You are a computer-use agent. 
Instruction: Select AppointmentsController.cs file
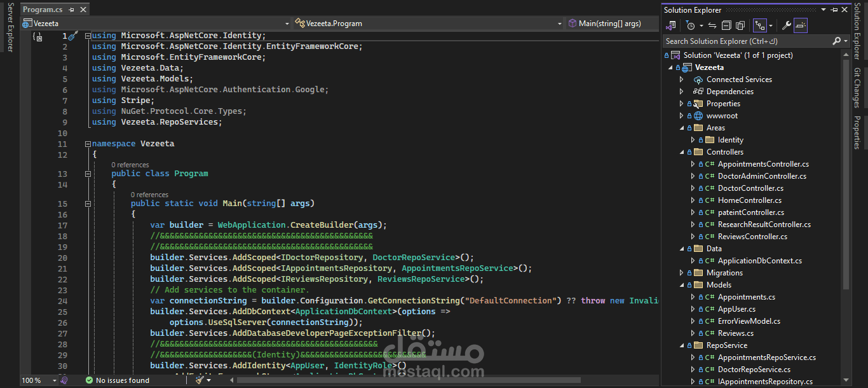pyautogui.click(x=763, y=164)
